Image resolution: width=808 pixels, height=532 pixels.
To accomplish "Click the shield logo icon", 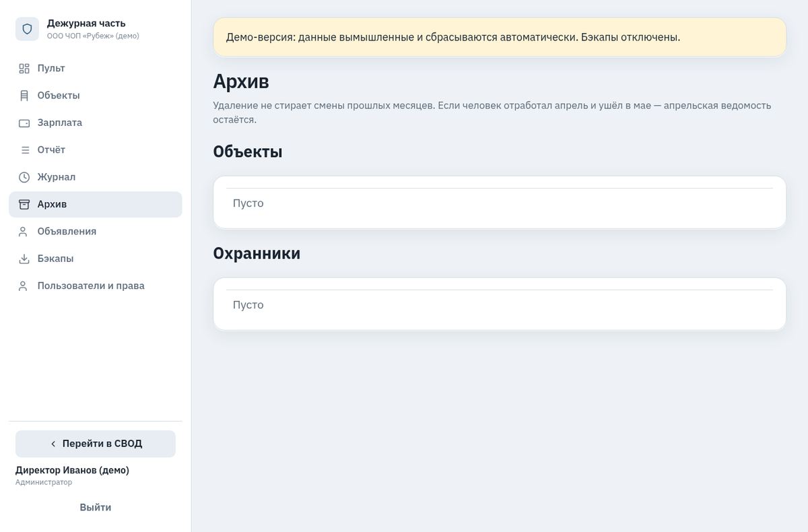I will click(27, 29).
